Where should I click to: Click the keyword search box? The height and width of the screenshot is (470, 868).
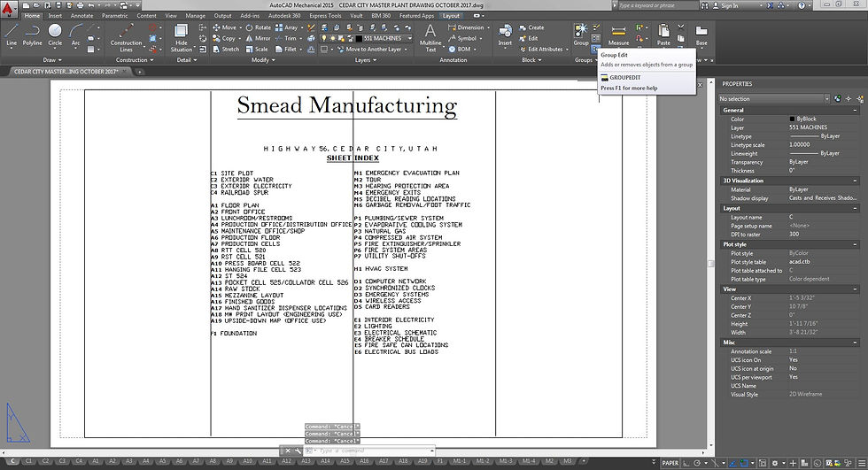tap(656, 5)
